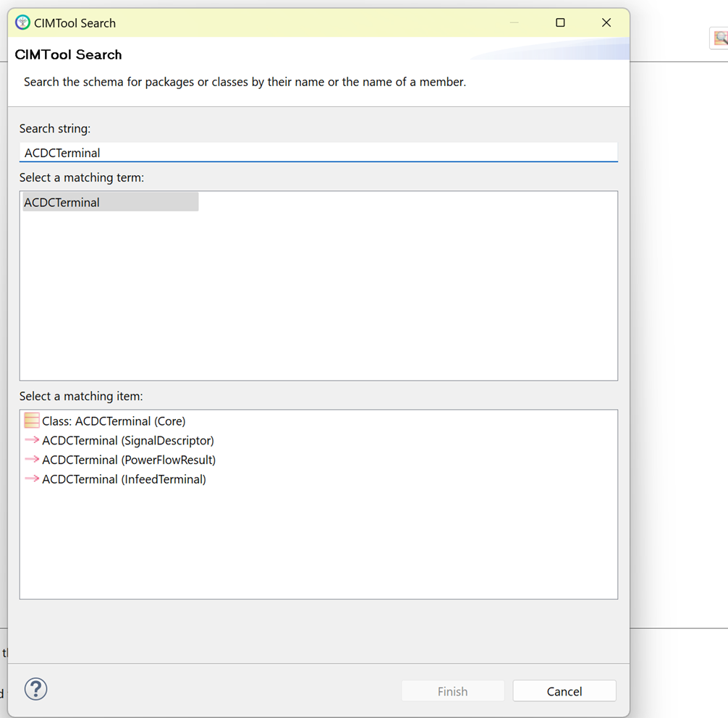Screen dimensions: 728x718
Task: Select the ACDCTerminal matching term
Action: point(62,203)
